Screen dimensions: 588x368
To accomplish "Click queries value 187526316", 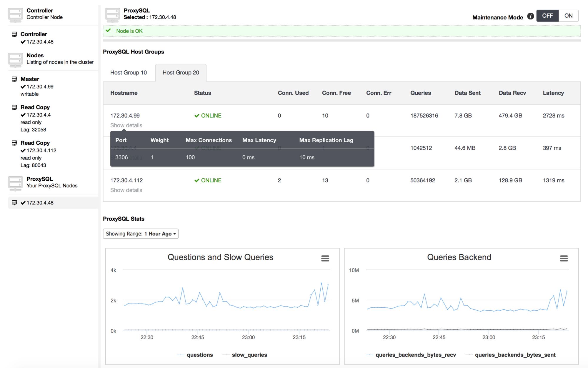I will point(424,116).
